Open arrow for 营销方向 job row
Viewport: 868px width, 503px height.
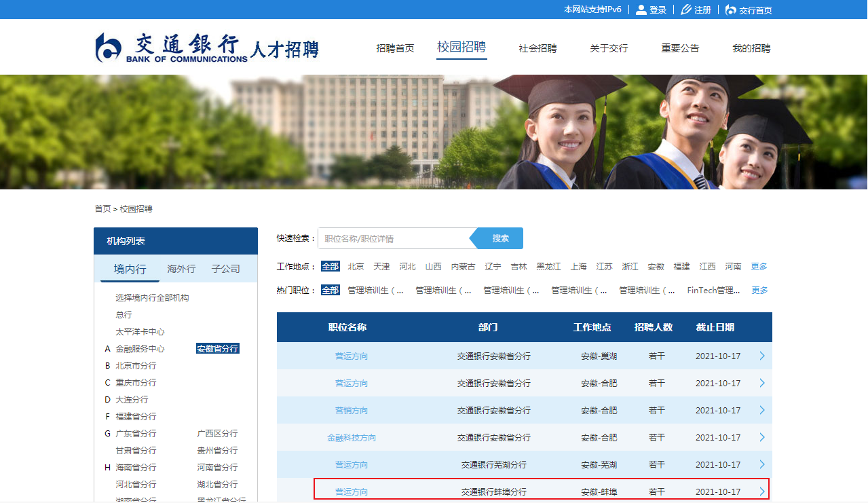(x=761, y=410)
